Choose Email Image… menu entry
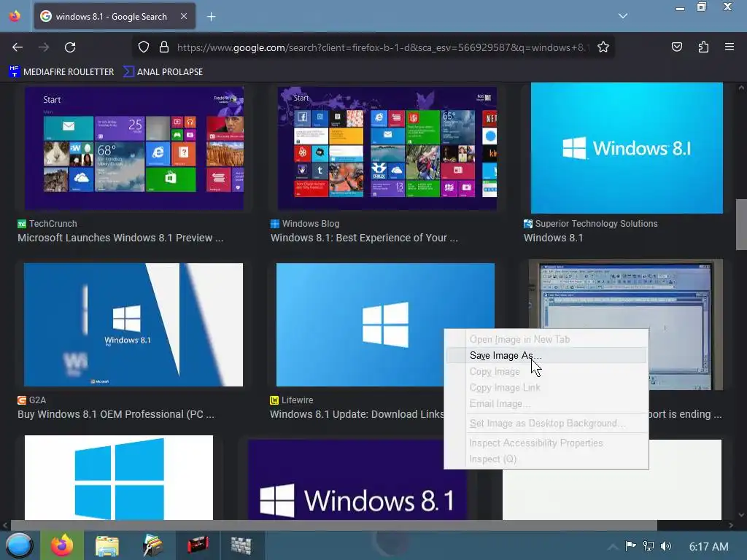The height and width of the screenshot is (560, 747). pyautogui.click(x=546, y=404)
